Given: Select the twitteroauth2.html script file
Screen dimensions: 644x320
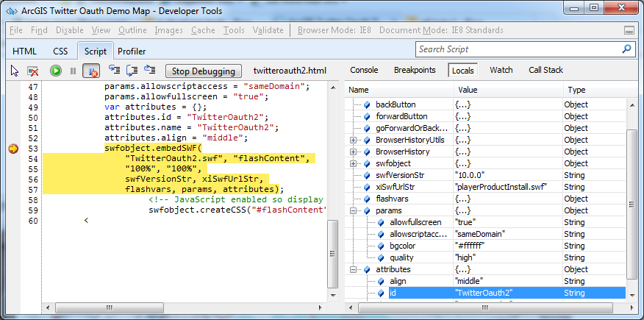Looking at the screenshot, I should [x=290, y=71].
